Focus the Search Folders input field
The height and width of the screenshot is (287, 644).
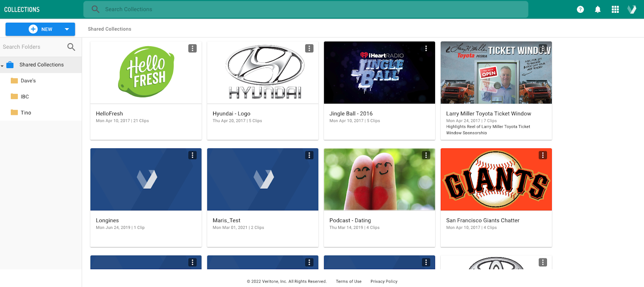(33, 47)
